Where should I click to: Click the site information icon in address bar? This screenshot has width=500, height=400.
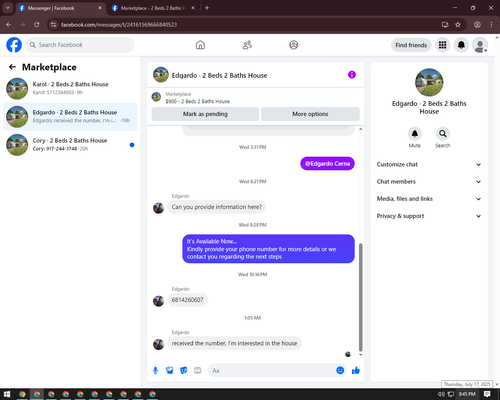(x=53, y=25)
